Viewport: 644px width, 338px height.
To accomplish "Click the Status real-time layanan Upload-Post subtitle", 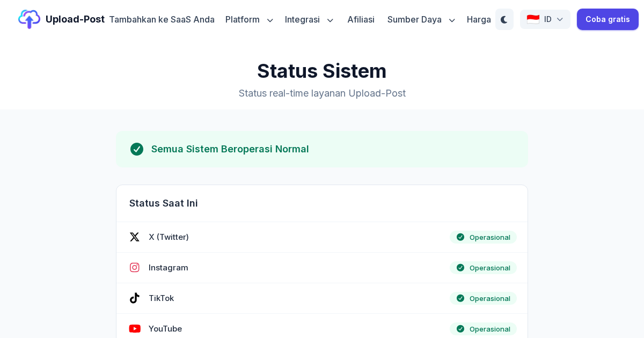I will (x=322, y=93).
